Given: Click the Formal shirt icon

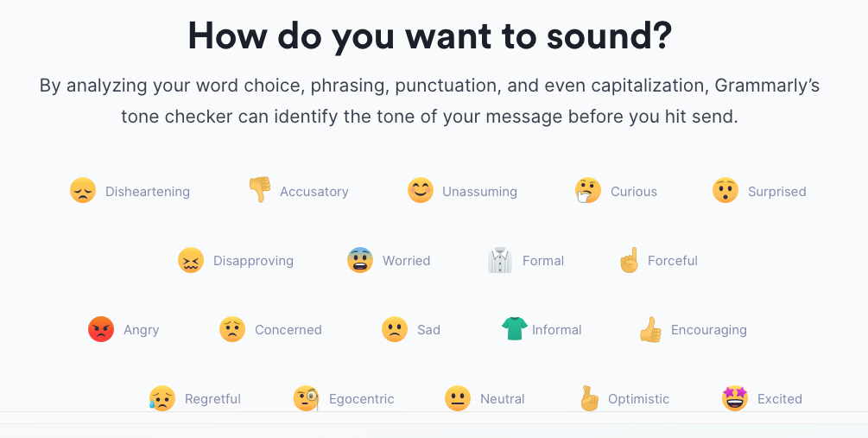Looking at the screenshot, I should [500, 260].
